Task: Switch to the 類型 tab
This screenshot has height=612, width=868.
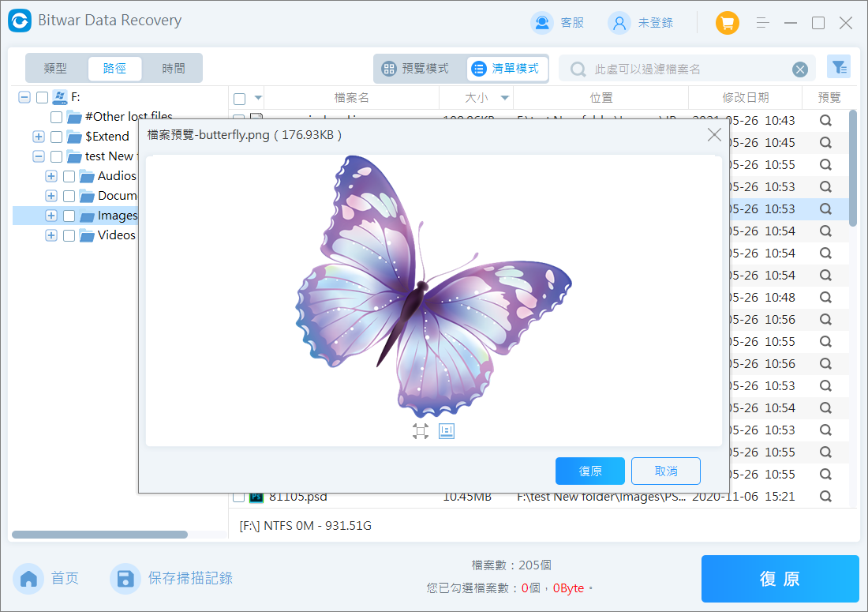Action: pyautogui.click(x=55, y=69)
